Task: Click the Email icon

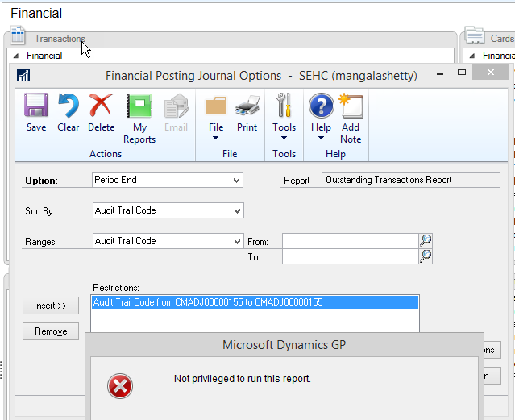Action: click(x=176, y=106)
